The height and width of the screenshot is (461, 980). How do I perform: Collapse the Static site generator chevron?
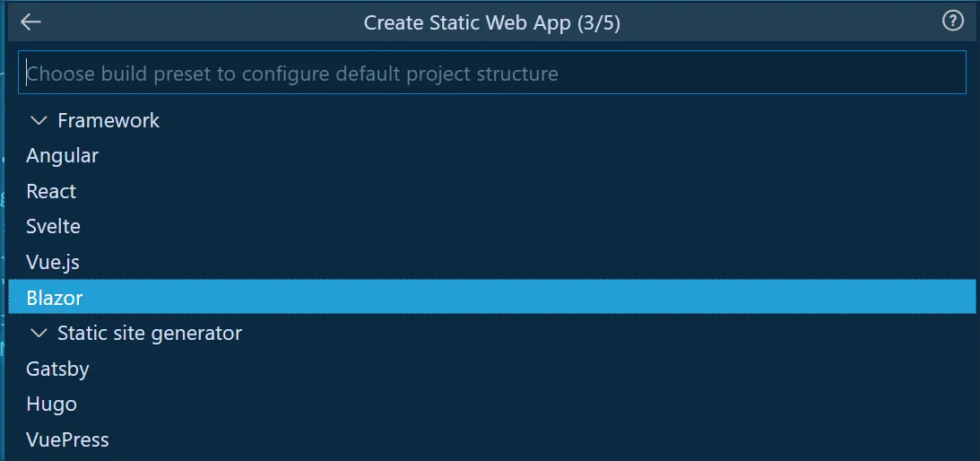[x=39, y=333]
